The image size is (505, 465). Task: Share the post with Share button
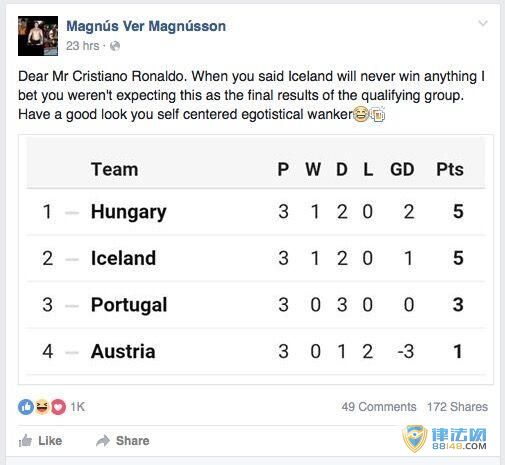tap(122, 441)
